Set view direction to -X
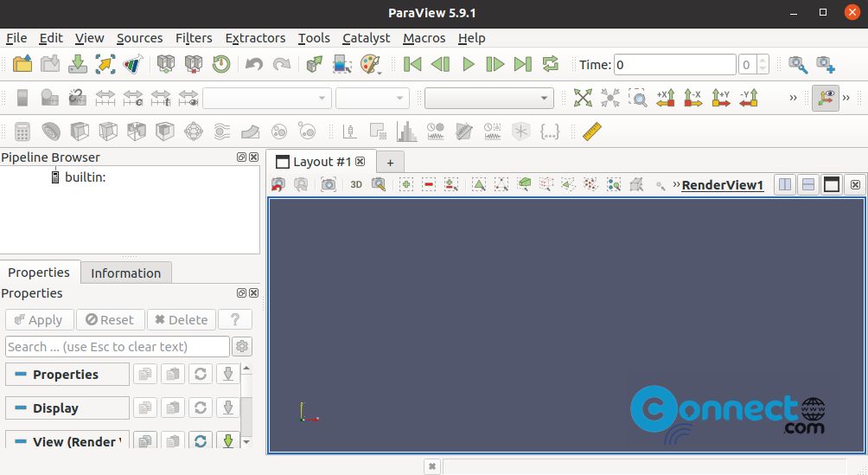 coord(693,98)
